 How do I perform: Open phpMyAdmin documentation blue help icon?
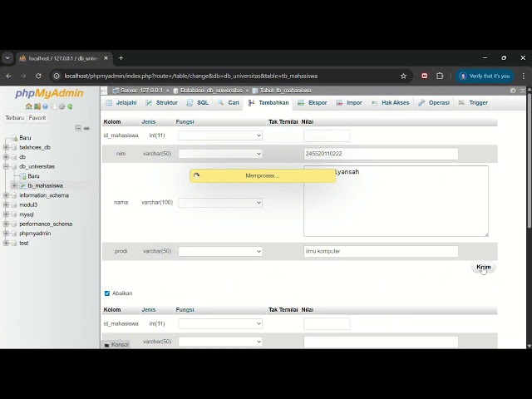point(45,106)
